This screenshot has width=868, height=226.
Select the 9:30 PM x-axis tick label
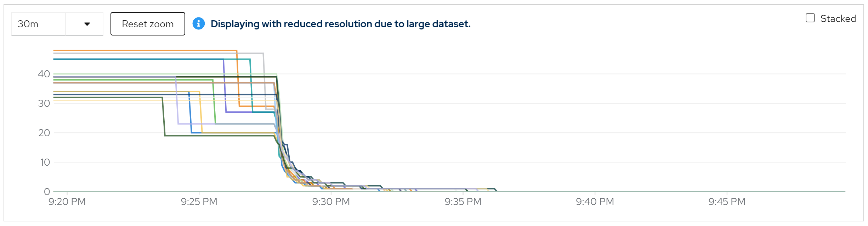(x=331, y=202)
